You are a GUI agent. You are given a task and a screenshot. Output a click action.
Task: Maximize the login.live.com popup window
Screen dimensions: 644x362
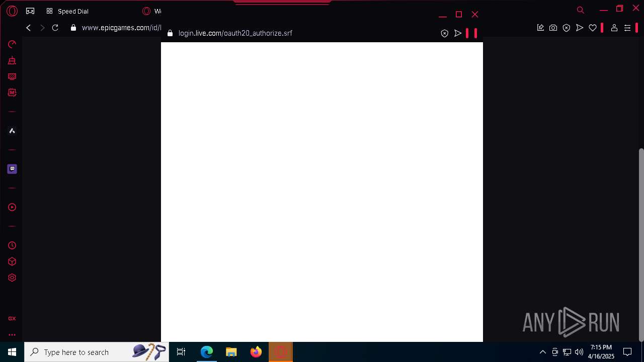tap(459, 15)
